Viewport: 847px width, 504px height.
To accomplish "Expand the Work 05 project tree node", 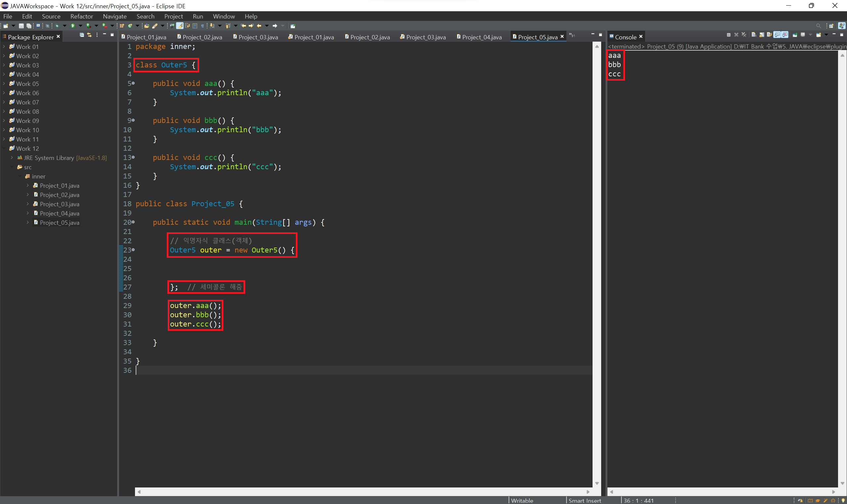I will pyautogui.click(x=4, y=84).
